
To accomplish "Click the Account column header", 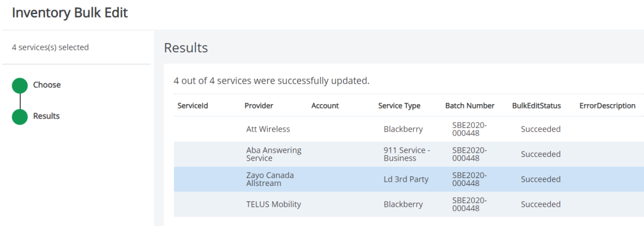I will 325,105.
